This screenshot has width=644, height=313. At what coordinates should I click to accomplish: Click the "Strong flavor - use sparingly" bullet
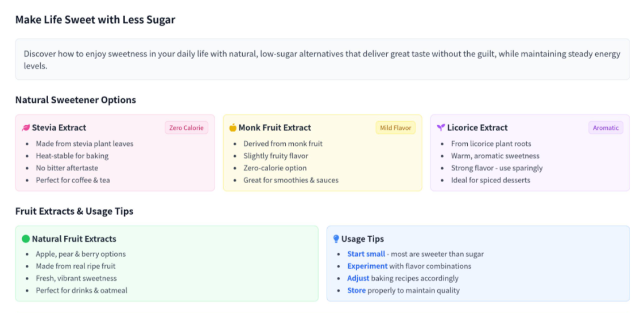496,168
